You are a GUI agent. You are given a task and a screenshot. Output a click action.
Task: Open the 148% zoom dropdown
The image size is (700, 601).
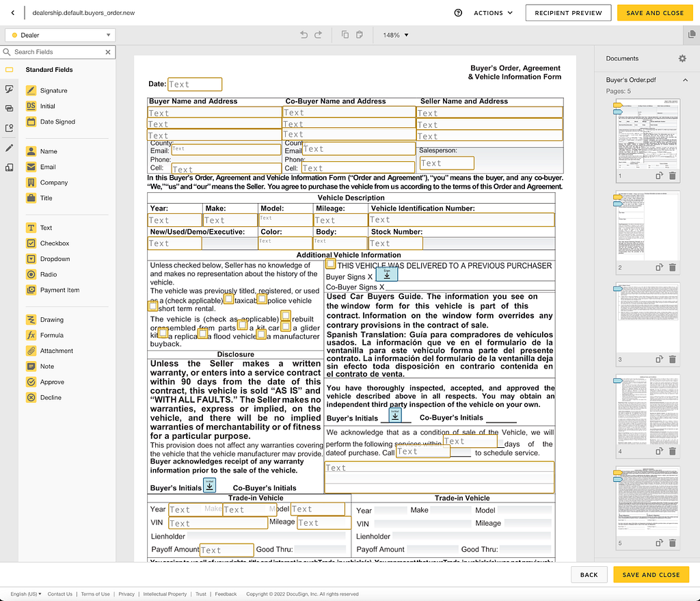396,36
